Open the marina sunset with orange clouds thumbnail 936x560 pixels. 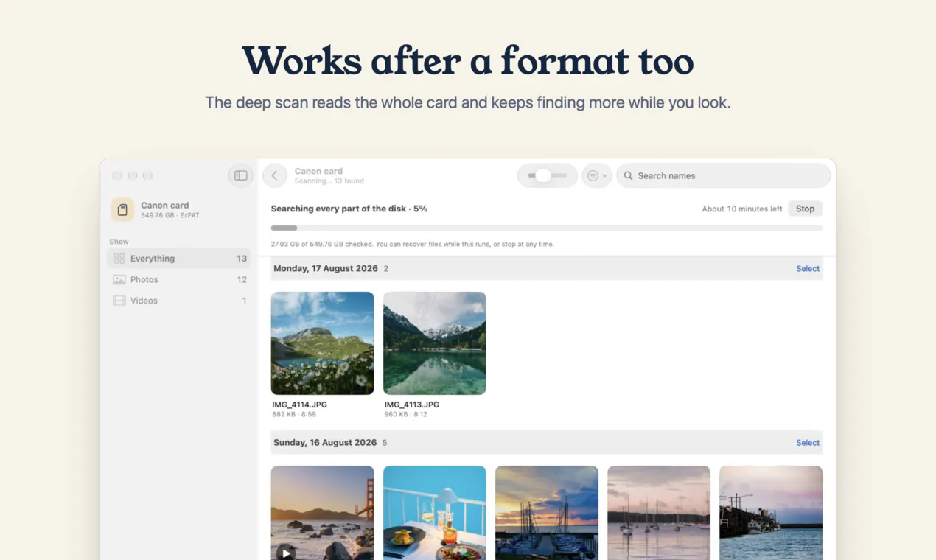(x=547, y=513)
